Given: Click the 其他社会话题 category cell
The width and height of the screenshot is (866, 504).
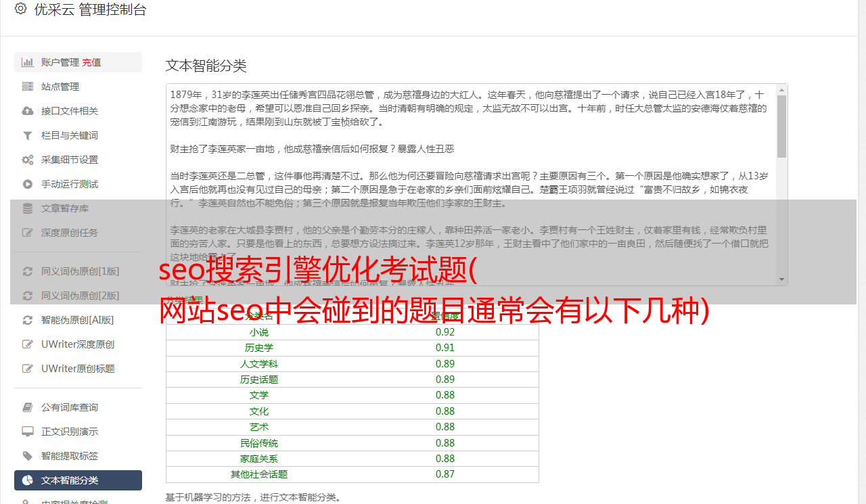Looking at the screenshot, I should click(259, 474).
